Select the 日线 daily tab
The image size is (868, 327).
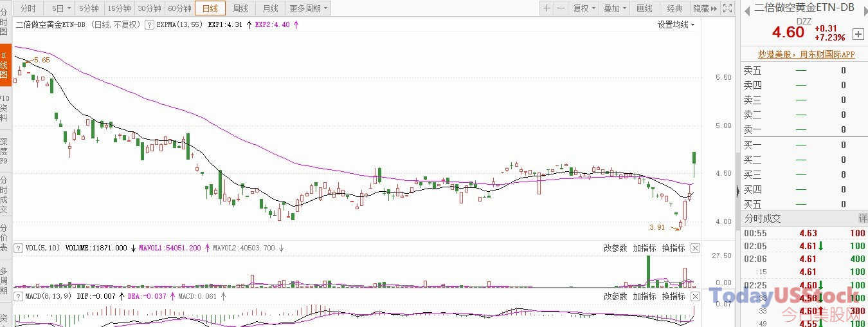(x=210, y=8)
